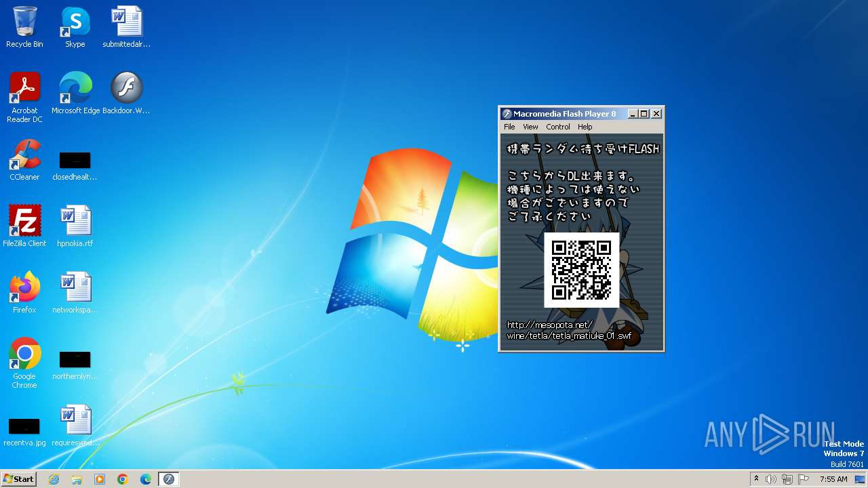Image resolution: width=868 pixels, height=488 pixels.
Task: Launch Chrome from the taskbar
Action: pos(123,479)
